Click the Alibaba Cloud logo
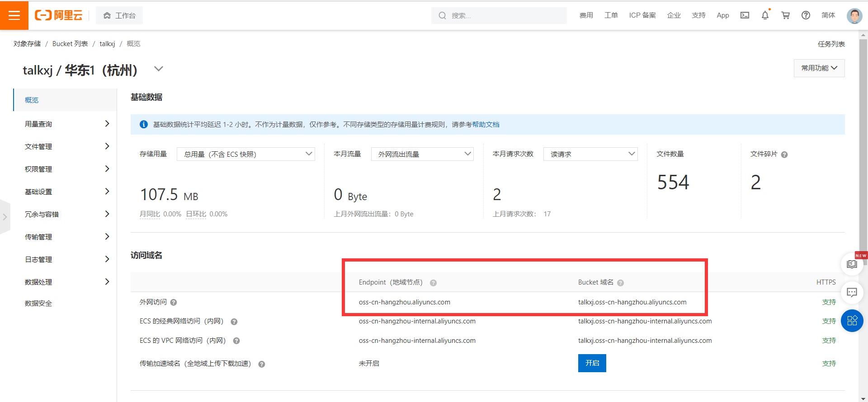Screen dimensions: 868x402 tap(59, 15)
